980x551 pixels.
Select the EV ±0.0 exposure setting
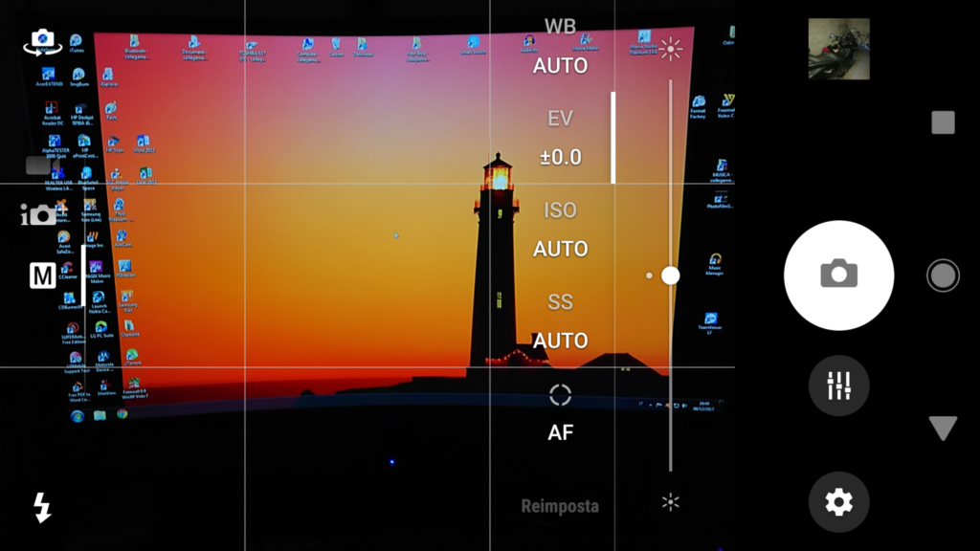560,139
